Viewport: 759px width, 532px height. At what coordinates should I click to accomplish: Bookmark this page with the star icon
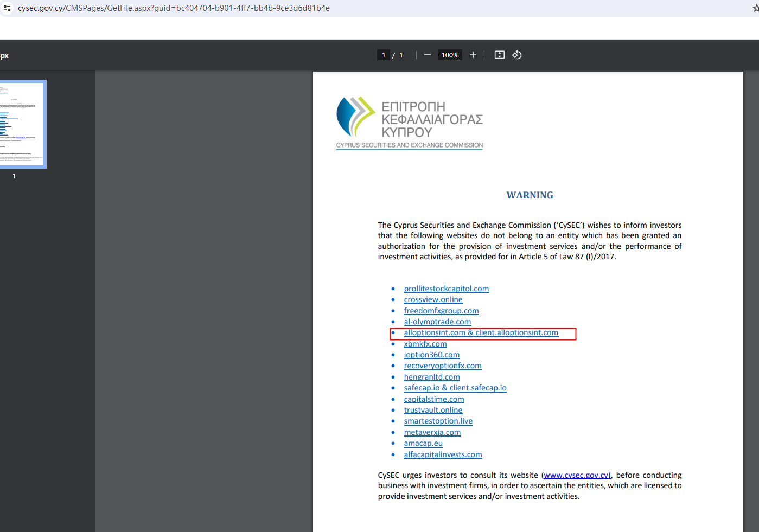point(756,8)
